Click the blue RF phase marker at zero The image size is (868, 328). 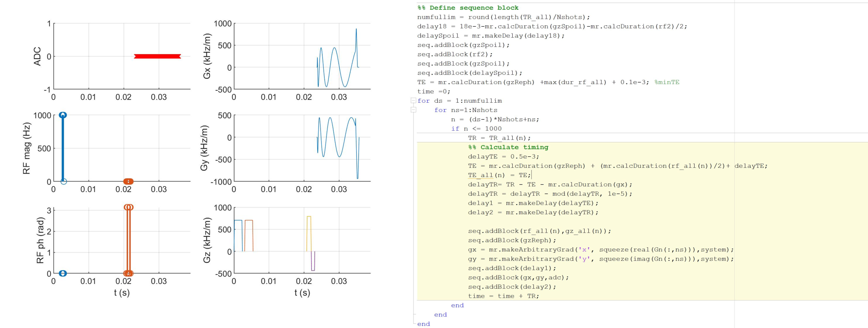pyautogui.click(x=63, y=273)
